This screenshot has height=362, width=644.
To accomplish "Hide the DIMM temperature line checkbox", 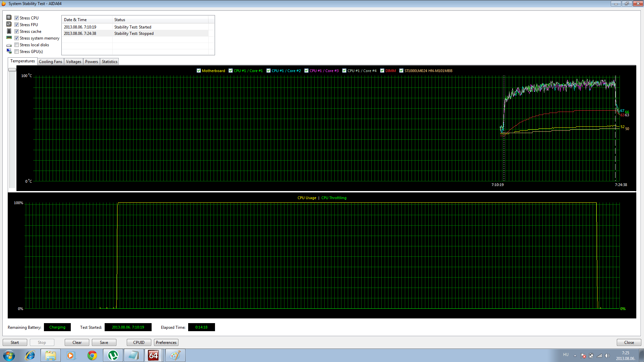I will (382, 71).
